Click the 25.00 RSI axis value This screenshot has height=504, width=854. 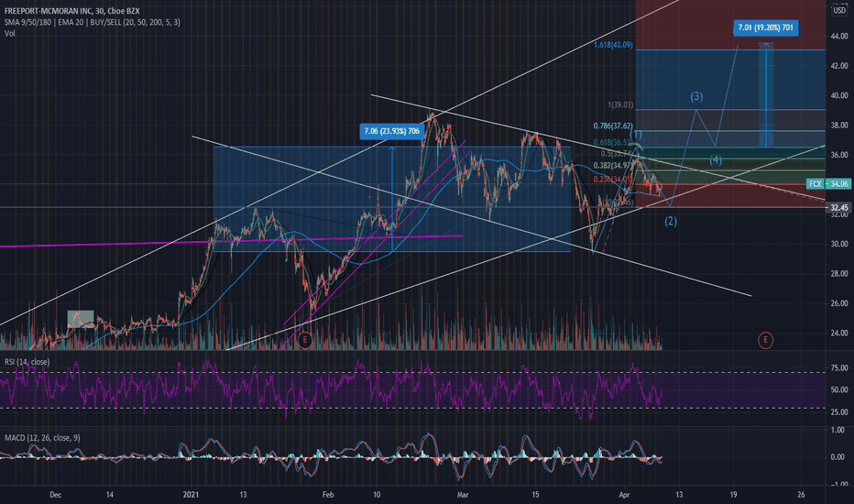[x=839, y=412]
